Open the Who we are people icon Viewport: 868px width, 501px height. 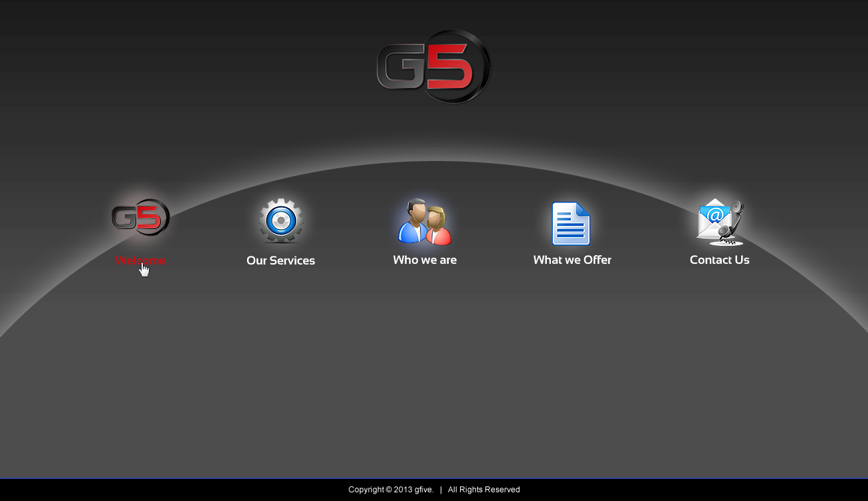[x=425, y=220]
